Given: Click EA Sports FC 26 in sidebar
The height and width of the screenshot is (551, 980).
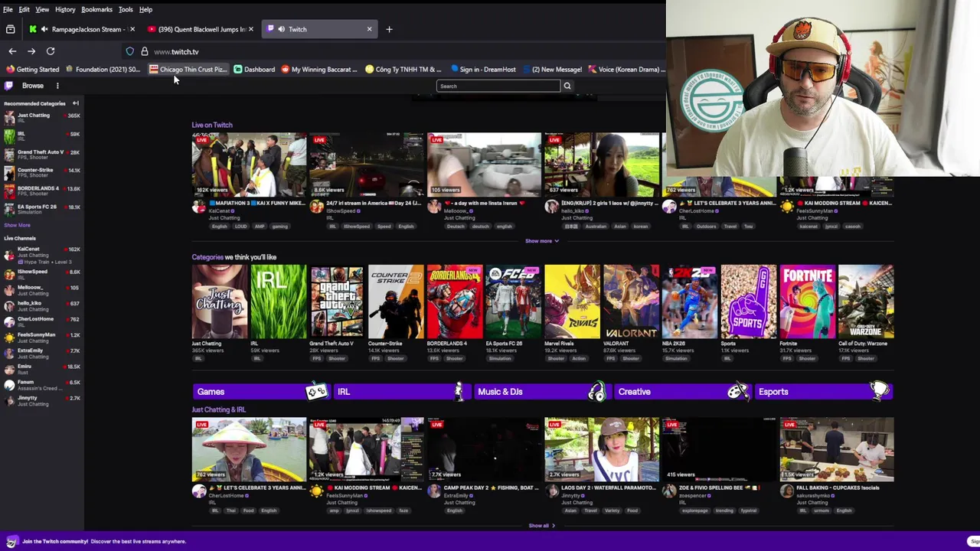Looking at the screenshot, I should point(41,209).
